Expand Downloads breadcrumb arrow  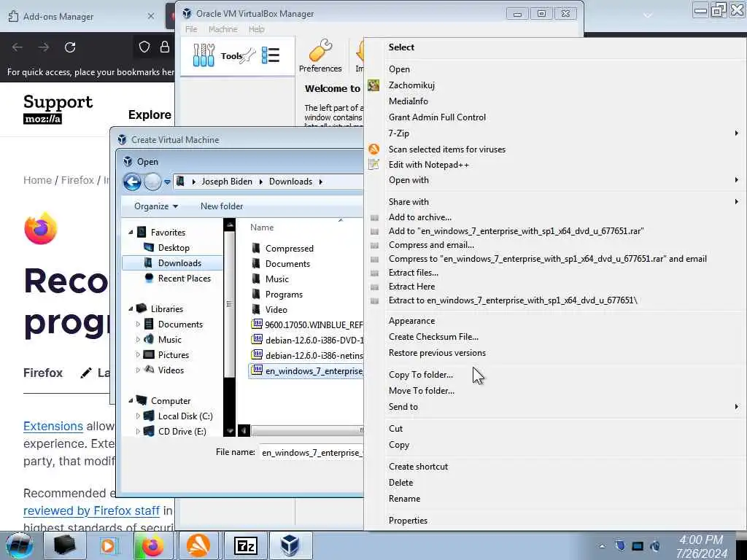tap(321, 182)
